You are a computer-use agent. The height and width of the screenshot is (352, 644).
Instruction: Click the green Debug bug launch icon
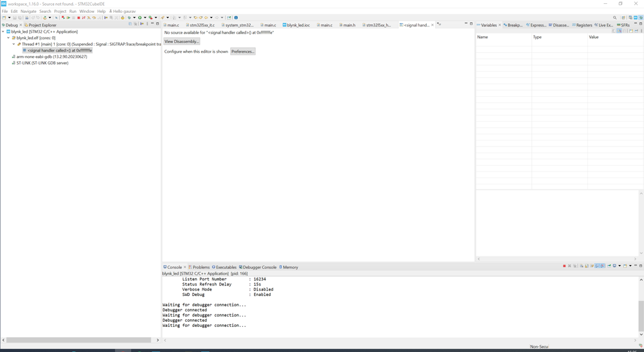tap(130, 17)
